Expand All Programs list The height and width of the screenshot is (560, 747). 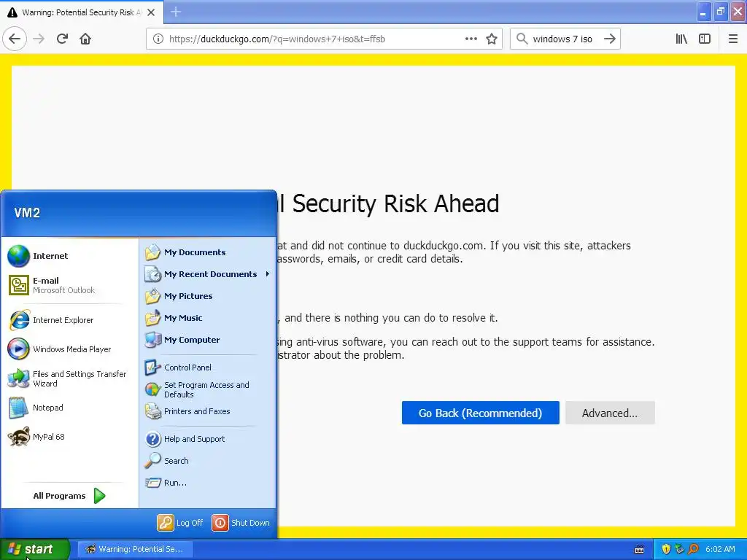(69, 496)
